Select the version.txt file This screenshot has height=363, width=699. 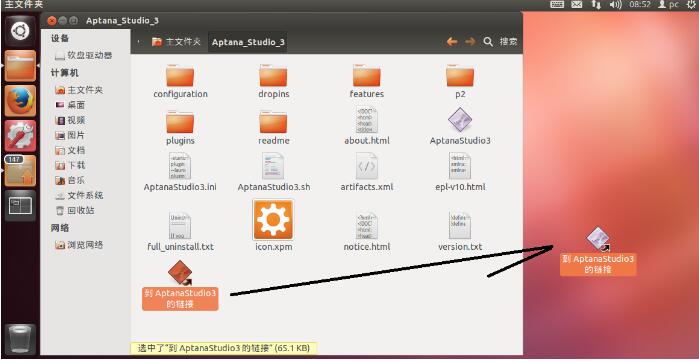point(460,232)
